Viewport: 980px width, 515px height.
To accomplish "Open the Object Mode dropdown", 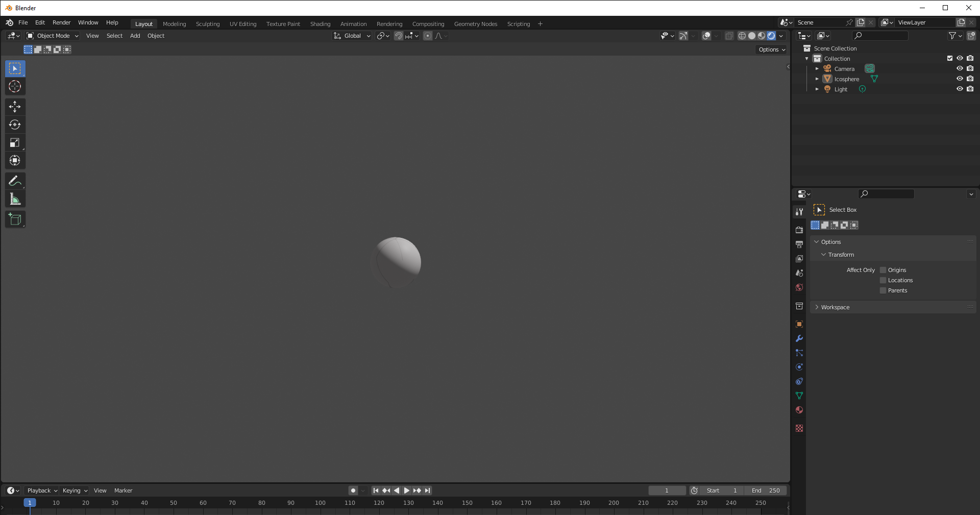I will click(x=53, y=36).
